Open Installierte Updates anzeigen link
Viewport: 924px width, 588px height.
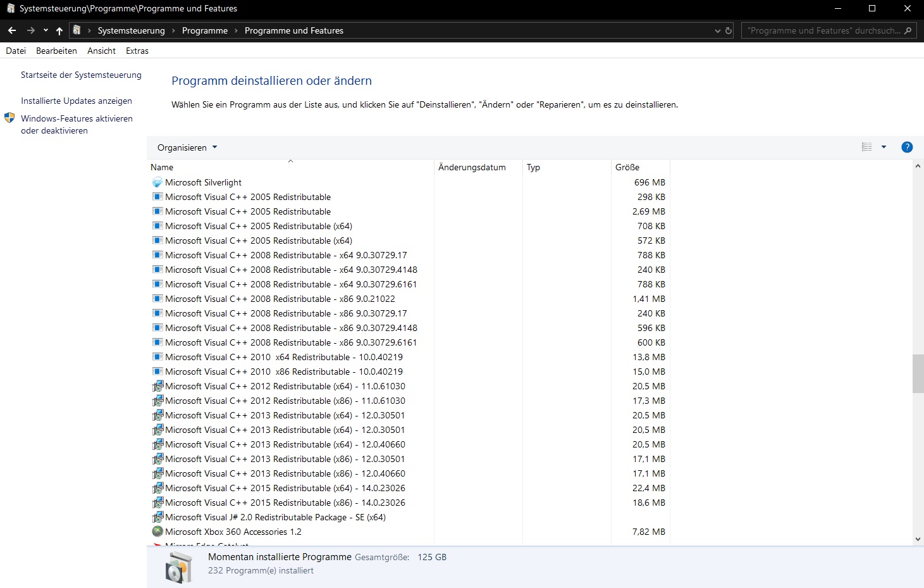pos(77,101)
